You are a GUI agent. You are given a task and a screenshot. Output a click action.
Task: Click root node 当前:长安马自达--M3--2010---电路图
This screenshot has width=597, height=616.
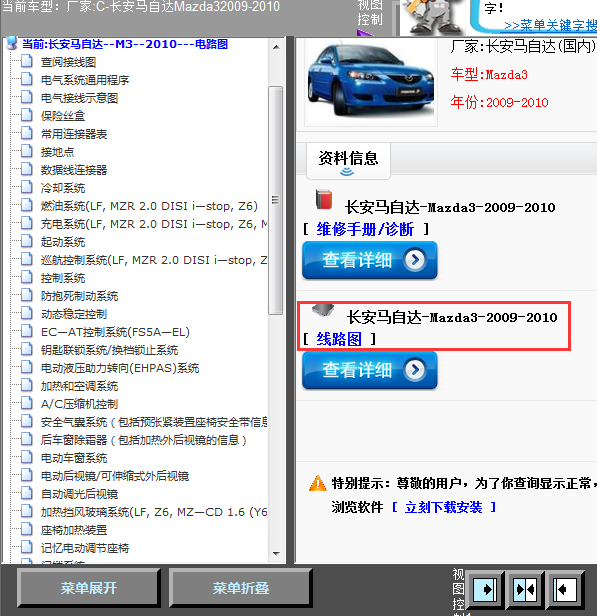tap(125, 44)
